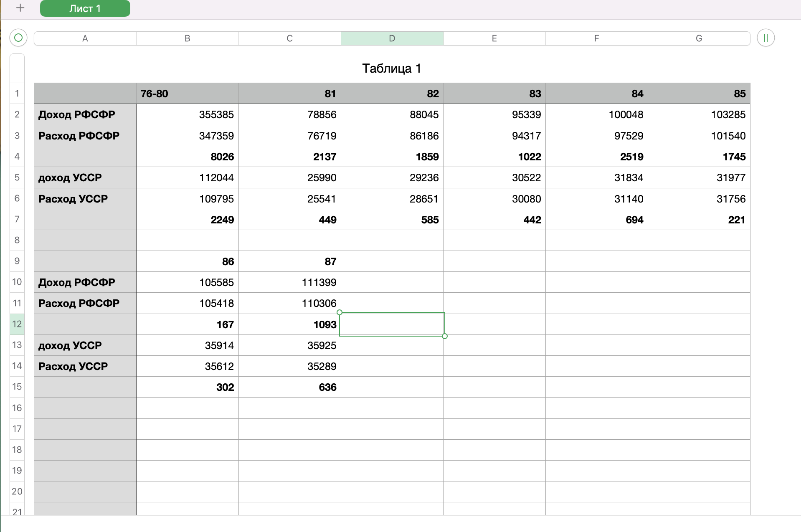Select column B header
801x532 pixels.
[x=187, y=38]
